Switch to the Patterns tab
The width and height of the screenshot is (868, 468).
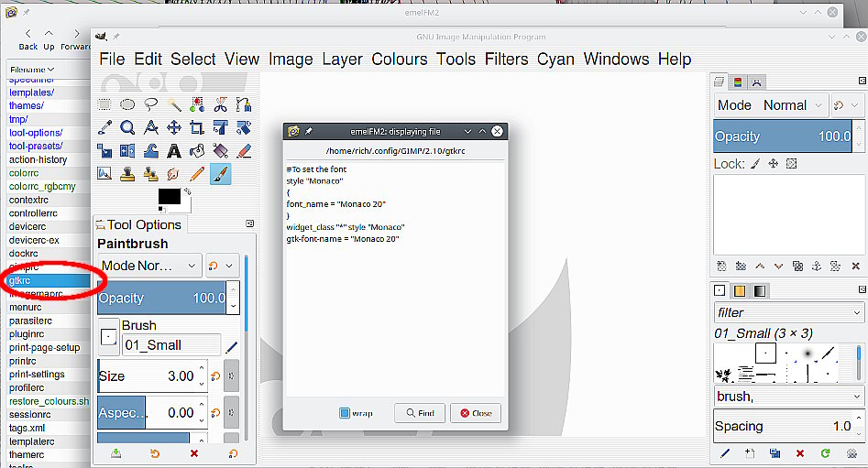tap(740, 290)
